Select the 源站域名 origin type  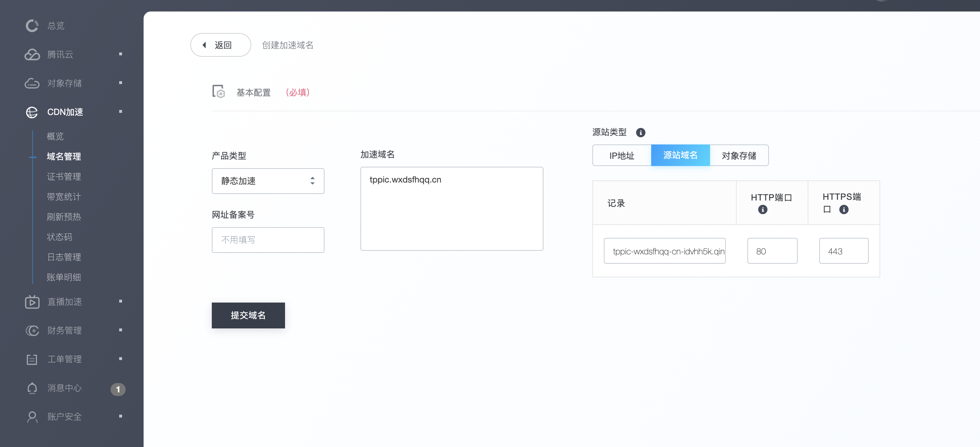pyautogui.click(x=680, y=155)
